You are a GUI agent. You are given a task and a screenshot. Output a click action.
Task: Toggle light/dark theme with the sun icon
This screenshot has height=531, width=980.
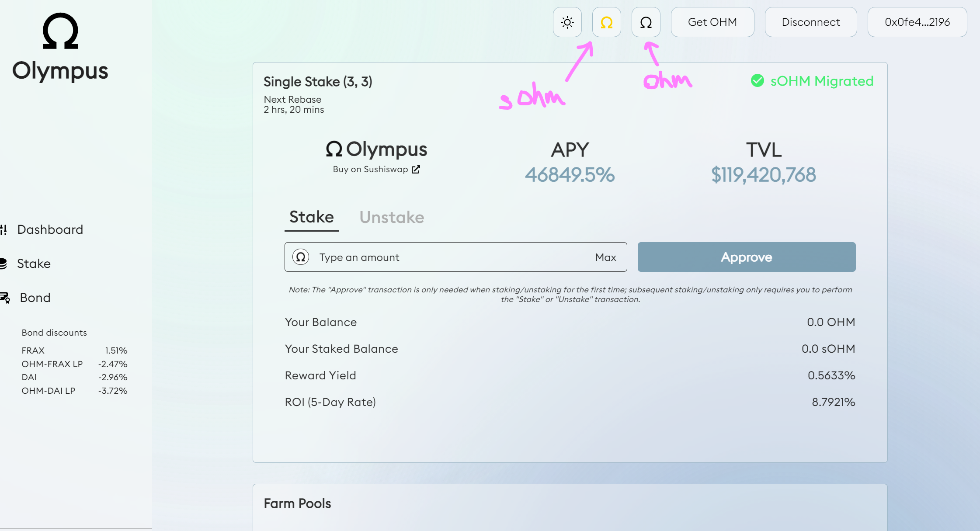coord(567,22)
